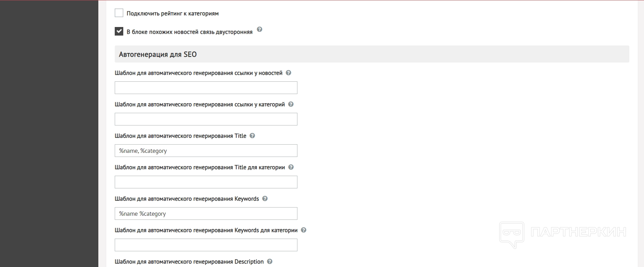Show help icon for Description generation template

[x=270, y=262]
